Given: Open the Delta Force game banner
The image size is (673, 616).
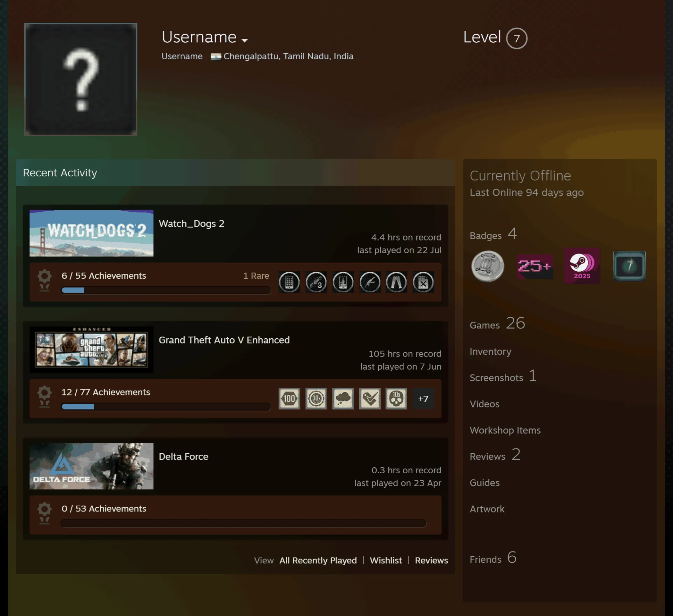Looking at the screenshot, I should [91, 466].
